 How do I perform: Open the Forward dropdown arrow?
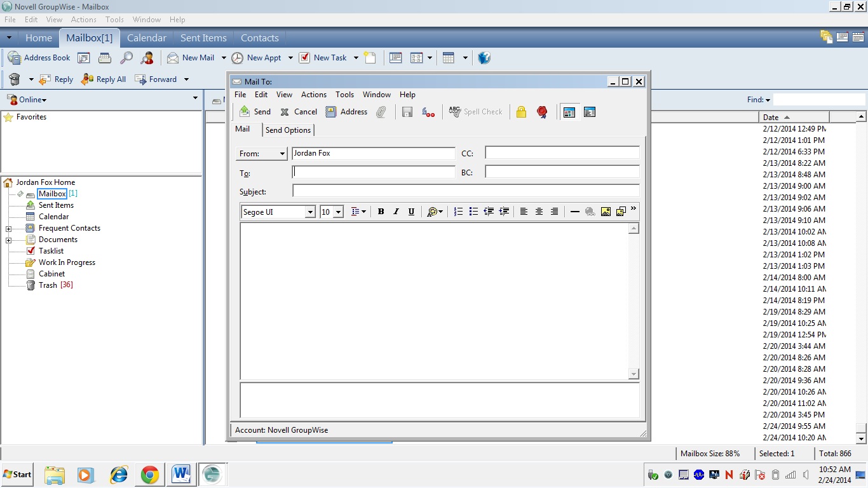click(186, 79)
